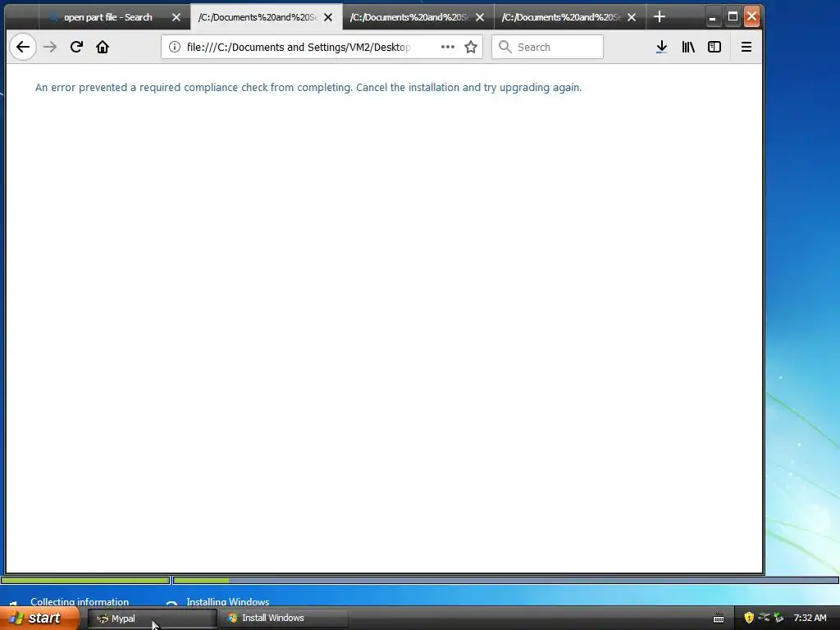Screen dimensions: 840x630
Task: Close the third tab
Action: coord(480,17)
